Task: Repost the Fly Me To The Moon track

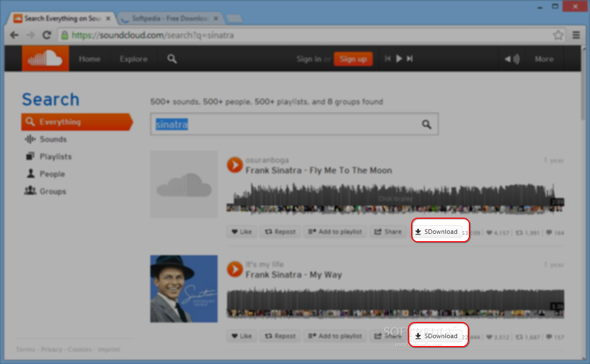Action: pos(280,232)
